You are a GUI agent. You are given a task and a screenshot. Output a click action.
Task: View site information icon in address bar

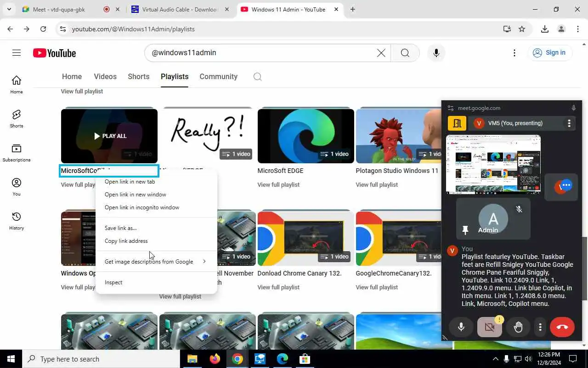pyautogui.click(x=63, y=29)
